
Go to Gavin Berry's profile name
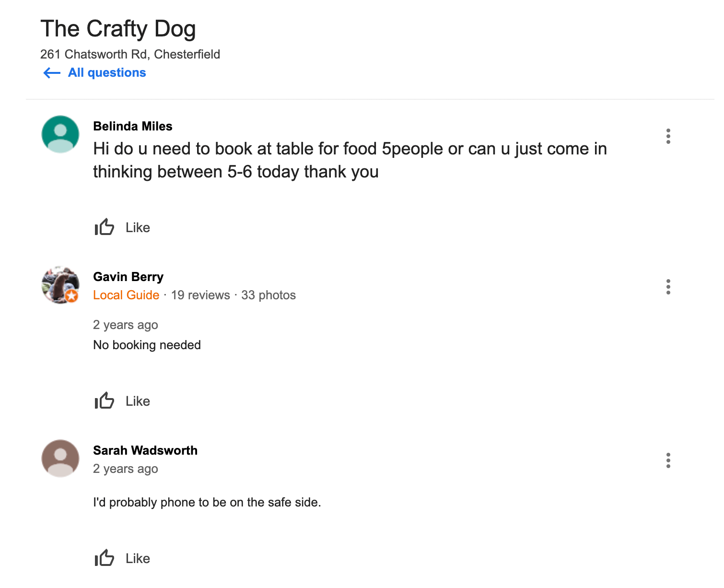(x=128, y=277)
